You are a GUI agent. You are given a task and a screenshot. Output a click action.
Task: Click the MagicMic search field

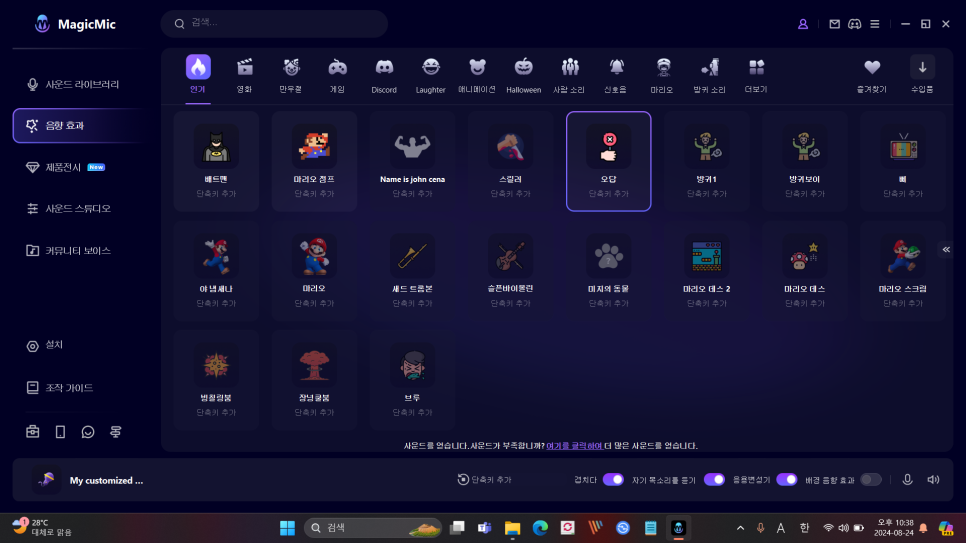click(274, 23)
